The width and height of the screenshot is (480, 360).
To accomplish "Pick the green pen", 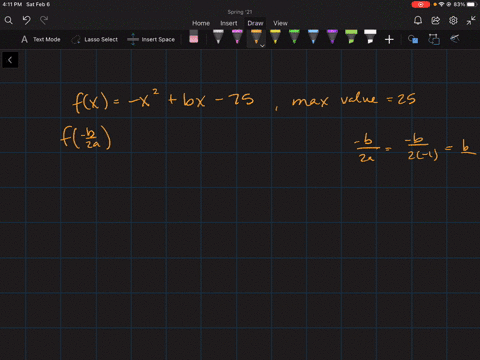I will pyautogui.click(x=294, y=37).
